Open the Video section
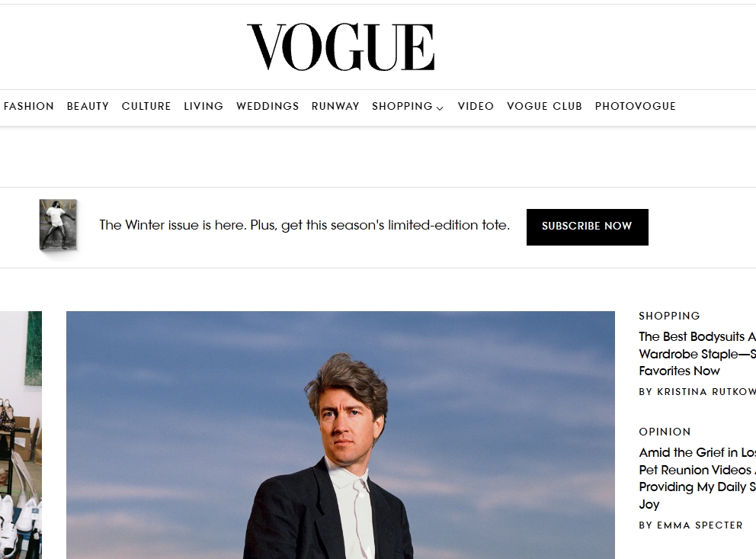This screenshot has width=756, height=559. [x=476, y=106]
